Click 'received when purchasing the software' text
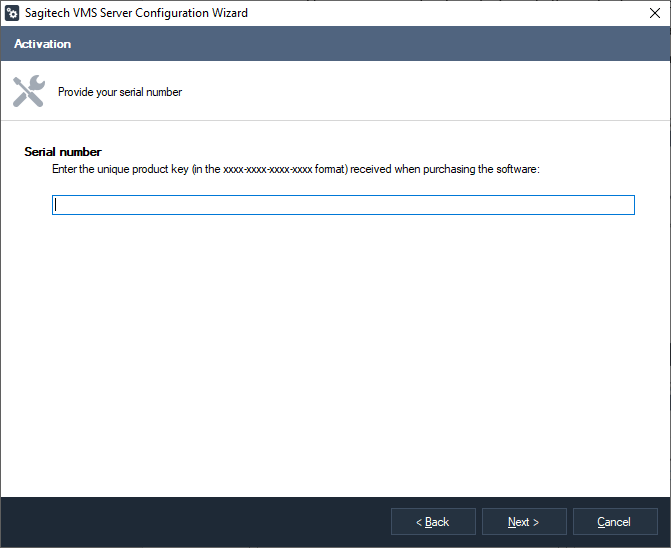671x548 pixels. click(445, 169)
